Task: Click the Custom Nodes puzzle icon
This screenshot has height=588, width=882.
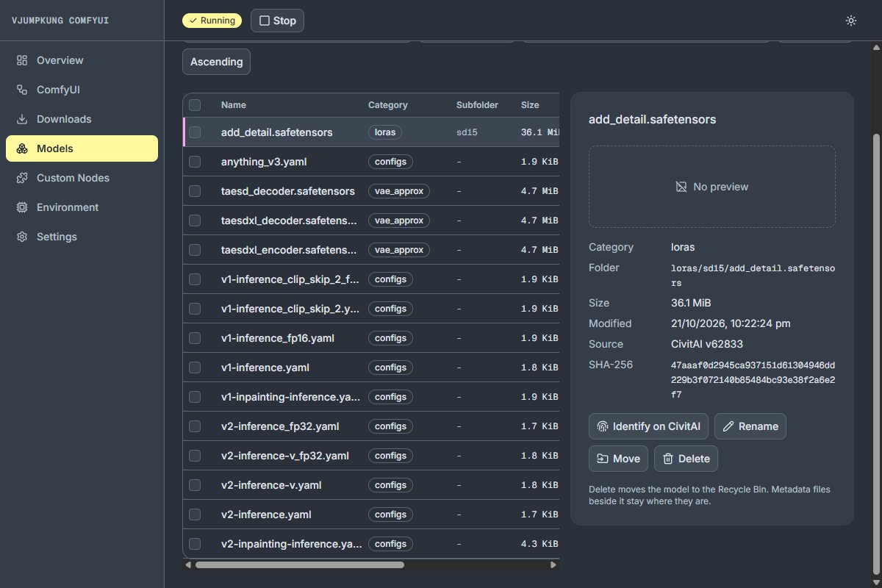Action: (22, 178)
